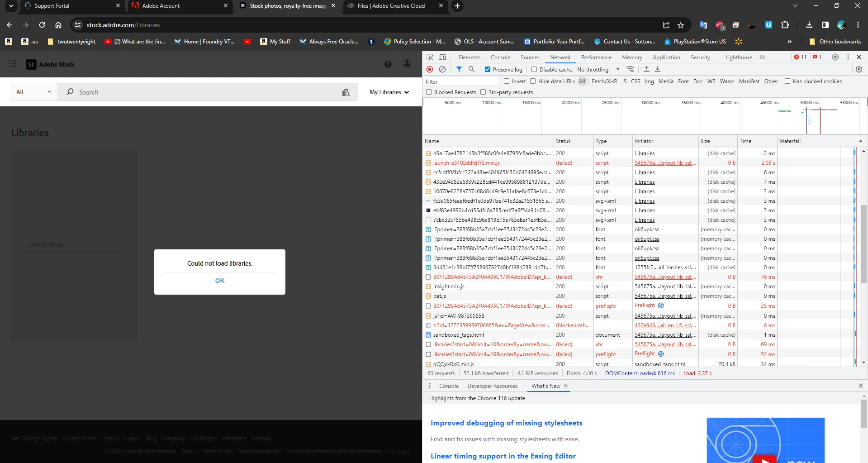Open DevTools customize three-dot menu
The image size is (868, 463).
(848, 57)
